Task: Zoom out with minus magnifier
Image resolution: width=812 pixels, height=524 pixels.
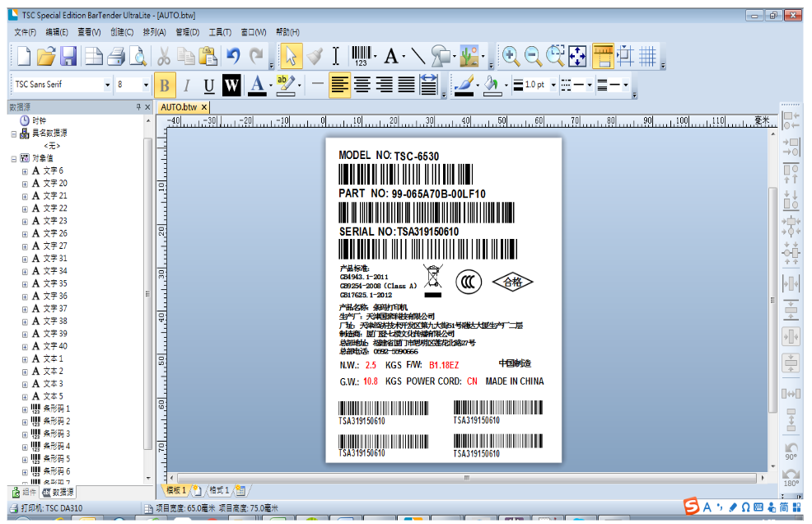Action: click(533, 56)
